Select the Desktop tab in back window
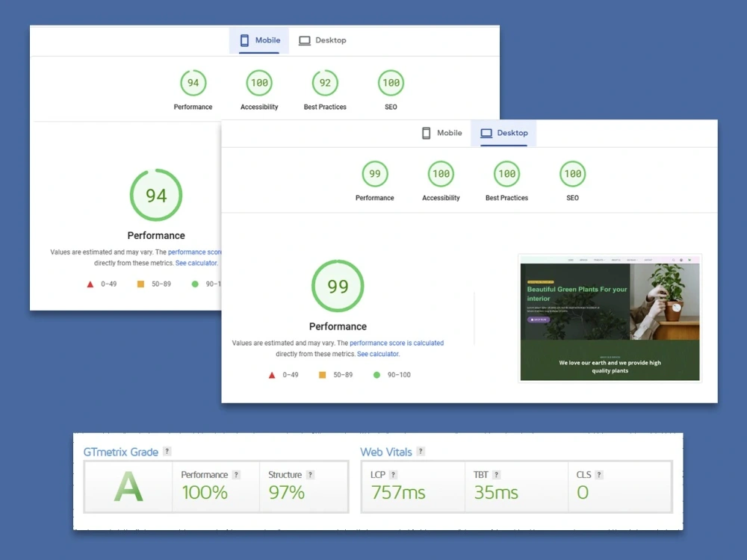This screenshot has width=747, height=560. (323, 40)
